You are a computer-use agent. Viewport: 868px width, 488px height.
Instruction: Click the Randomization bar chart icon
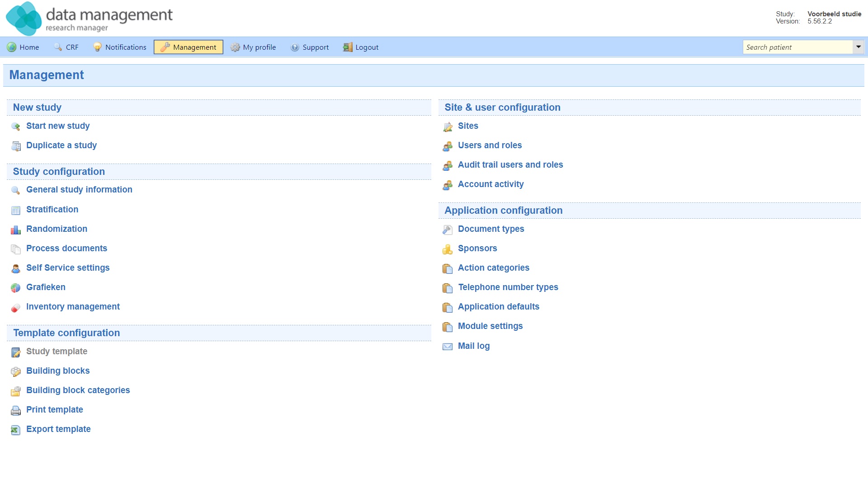[16, 230]
